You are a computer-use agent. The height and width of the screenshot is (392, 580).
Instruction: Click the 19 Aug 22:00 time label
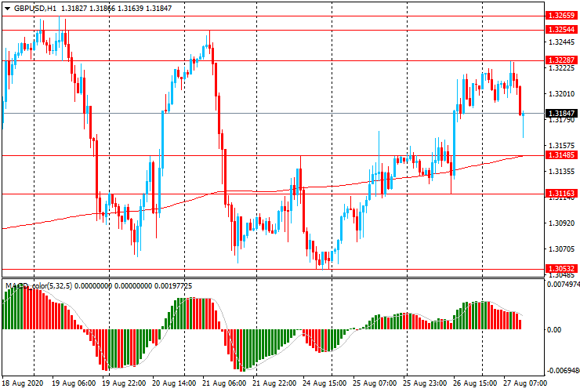point(125,384)
